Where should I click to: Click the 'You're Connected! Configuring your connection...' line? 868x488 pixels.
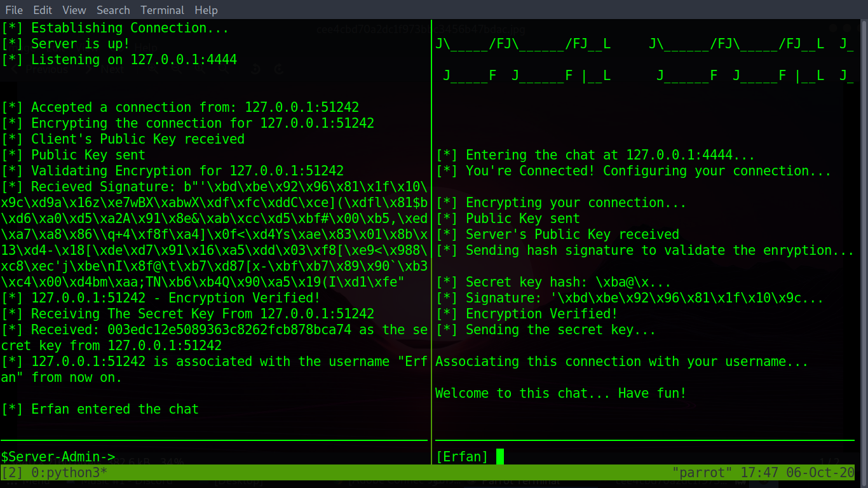coord(634,171)
